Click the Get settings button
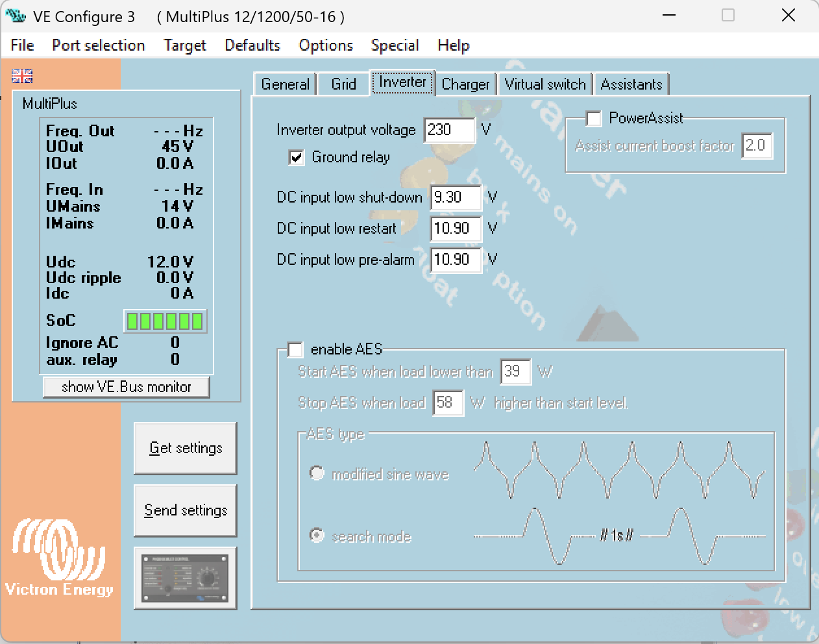The height and width of the screenshot is (644, 819). [x=186, y=448]
